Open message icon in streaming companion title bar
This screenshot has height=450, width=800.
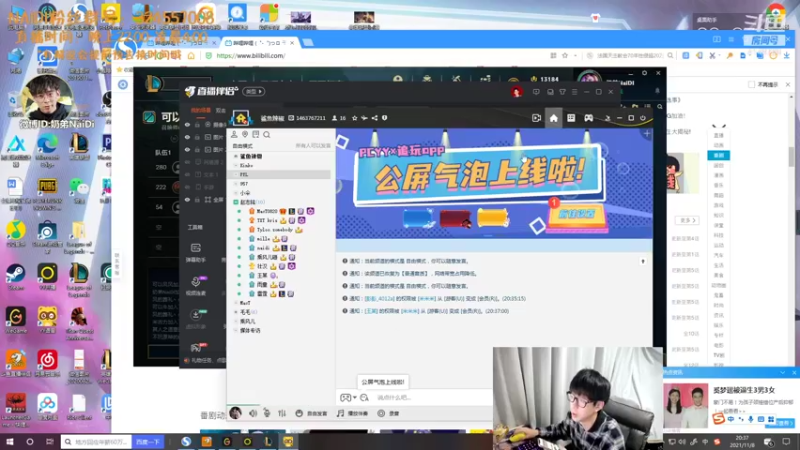tap(536, 92)
